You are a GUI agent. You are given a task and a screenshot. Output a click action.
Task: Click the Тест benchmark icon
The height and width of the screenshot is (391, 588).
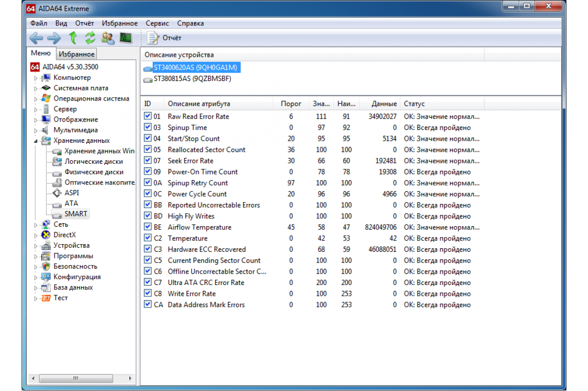[47, 298]
